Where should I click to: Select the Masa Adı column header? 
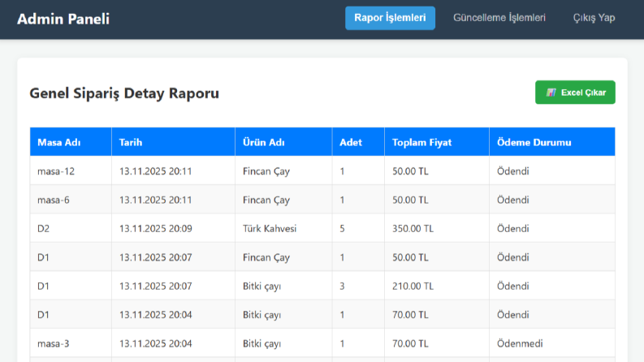click(x=71, y=142)
